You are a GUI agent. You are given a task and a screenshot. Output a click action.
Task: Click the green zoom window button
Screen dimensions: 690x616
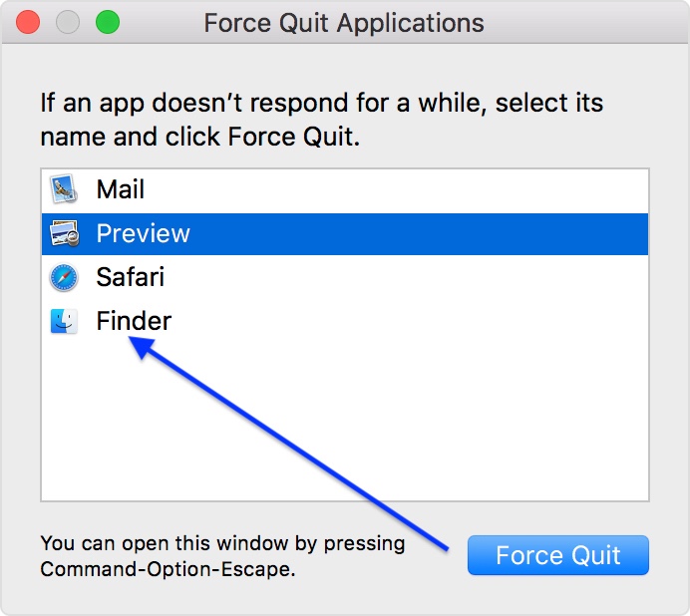107,22
